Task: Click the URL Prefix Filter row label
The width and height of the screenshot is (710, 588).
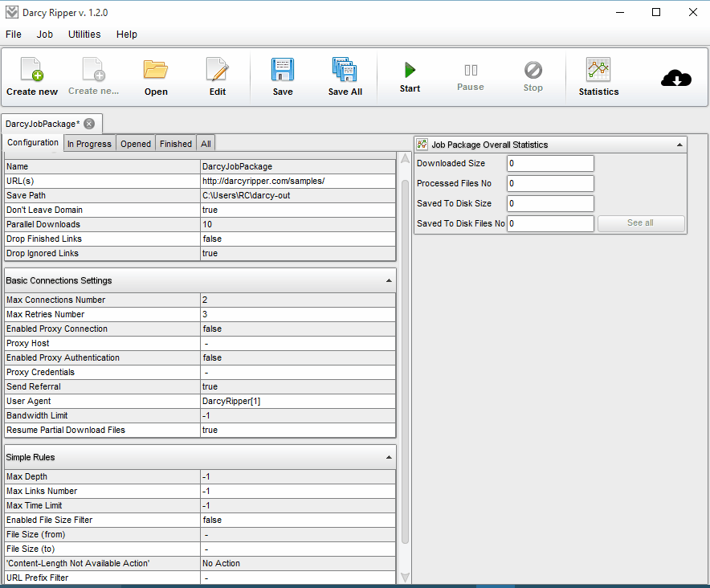Action: [x=37, y=578]
